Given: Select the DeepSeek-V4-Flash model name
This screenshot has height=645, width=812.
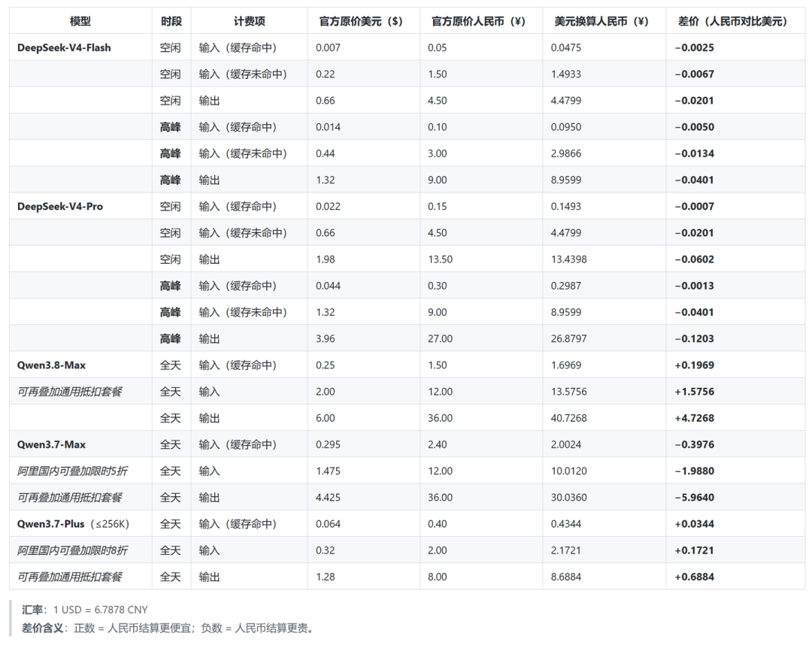Looking at the screenshot, I should coord(64,47).
